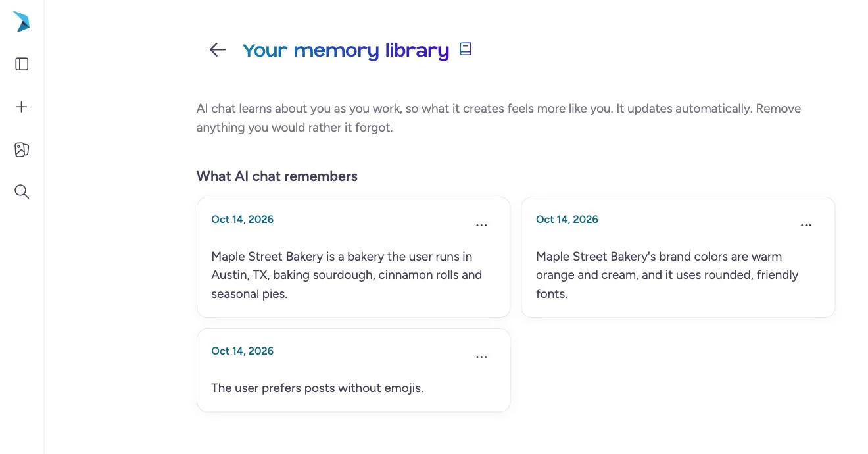The height and width of the screenshot is (454, 868).
Task: Go back using the left arrow
Action: click(x=218, y=49)
